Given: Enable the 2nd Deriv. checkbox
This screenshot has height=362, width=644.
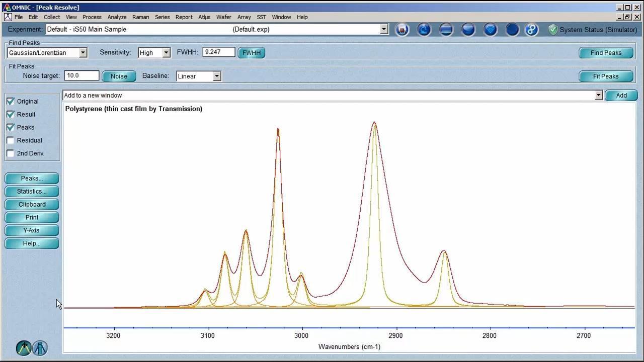Looking at the screenshot, I should [x=11, y=154].
